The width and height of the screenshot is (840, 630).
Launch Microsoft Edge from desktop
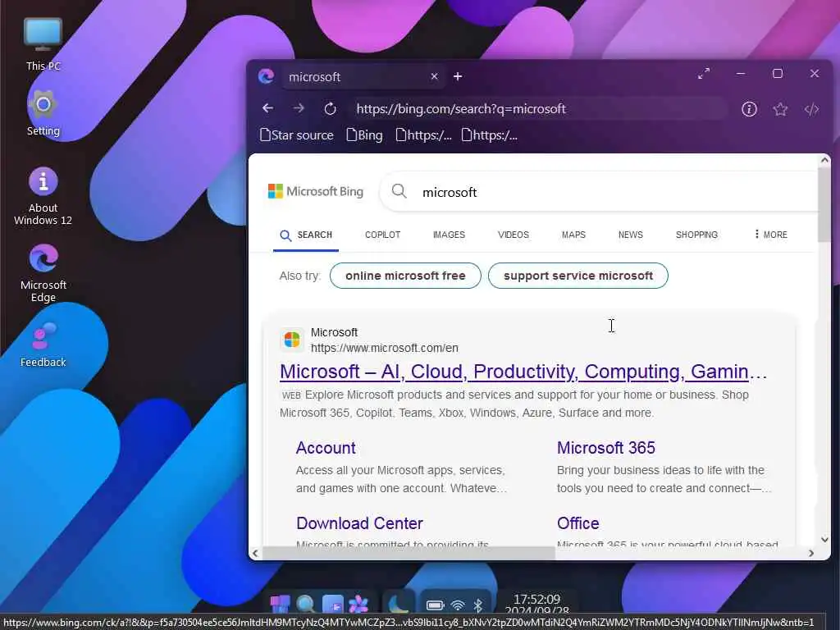43,273
